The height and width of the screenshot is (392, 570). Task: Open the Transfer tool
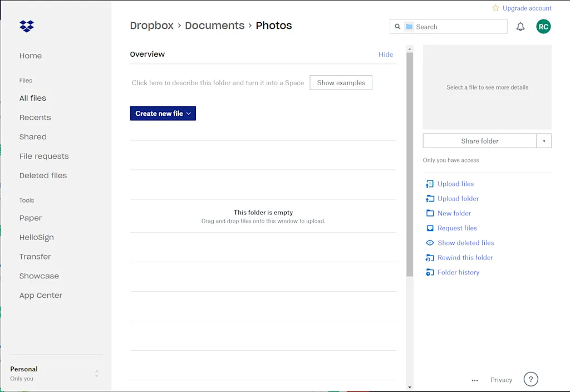coord(35,256)
